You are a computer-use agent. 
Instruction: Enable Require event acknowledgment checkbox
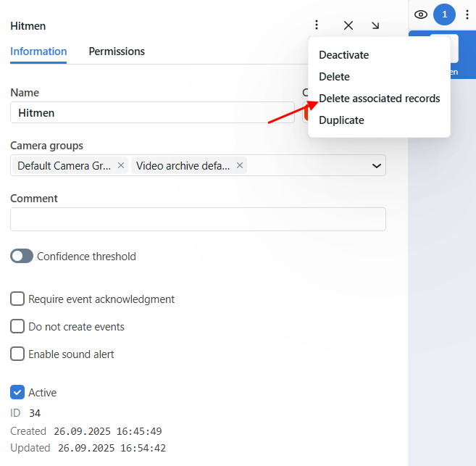point(17,299)
